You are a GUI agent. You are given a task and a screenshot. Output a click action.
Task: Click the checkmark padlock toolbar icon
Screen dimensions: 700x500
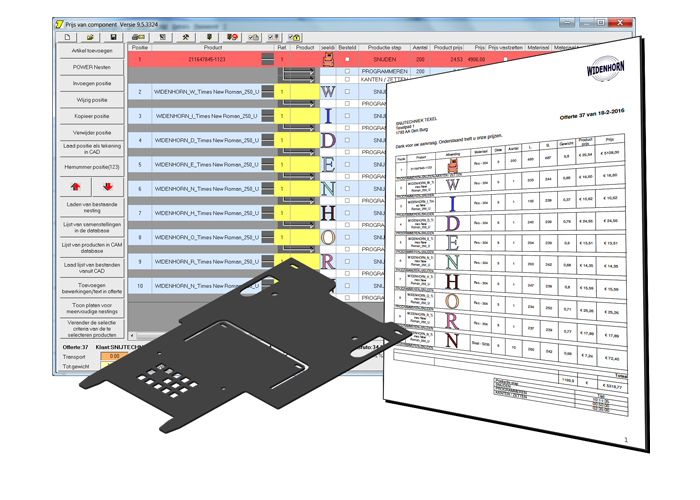coord(294,37)
